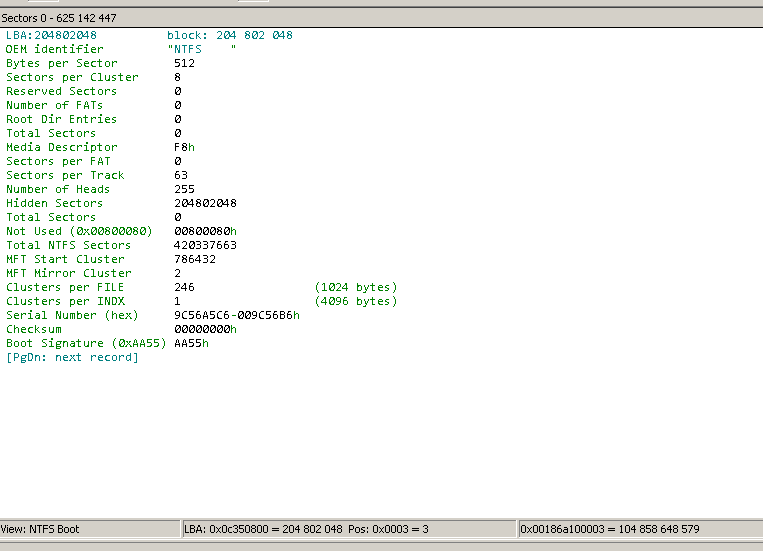Select the '(1024 bytes)' annotation
This screenshot has width=763, height=551.
tap(356, 287)
